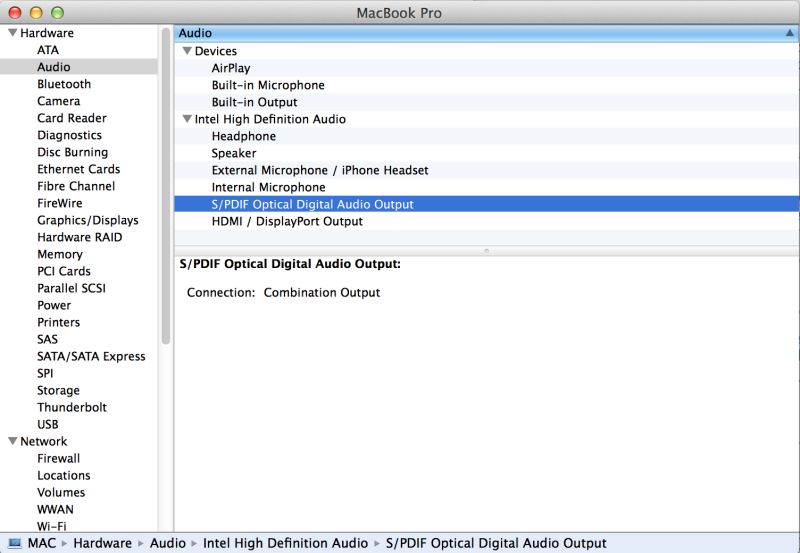Select the Built-in Output row

tap(487, 102)
